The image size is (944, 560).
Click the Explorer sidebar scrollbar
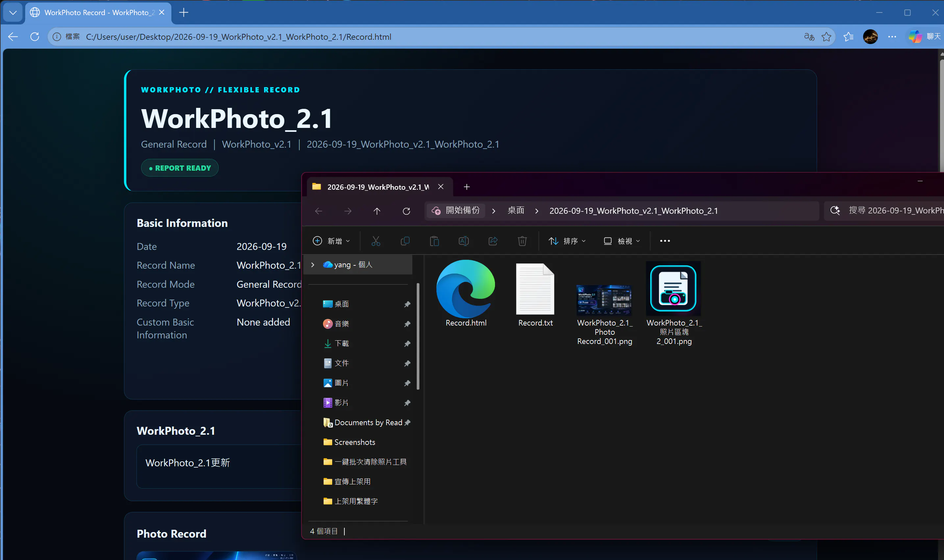coord(418,336)
